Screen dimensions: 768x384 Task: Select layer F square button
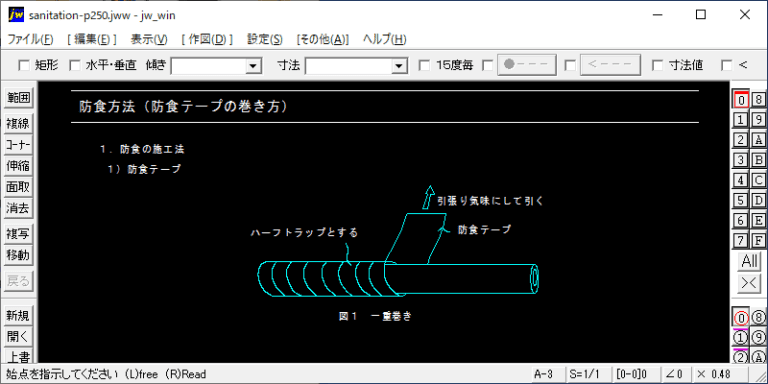coord(759,240)
